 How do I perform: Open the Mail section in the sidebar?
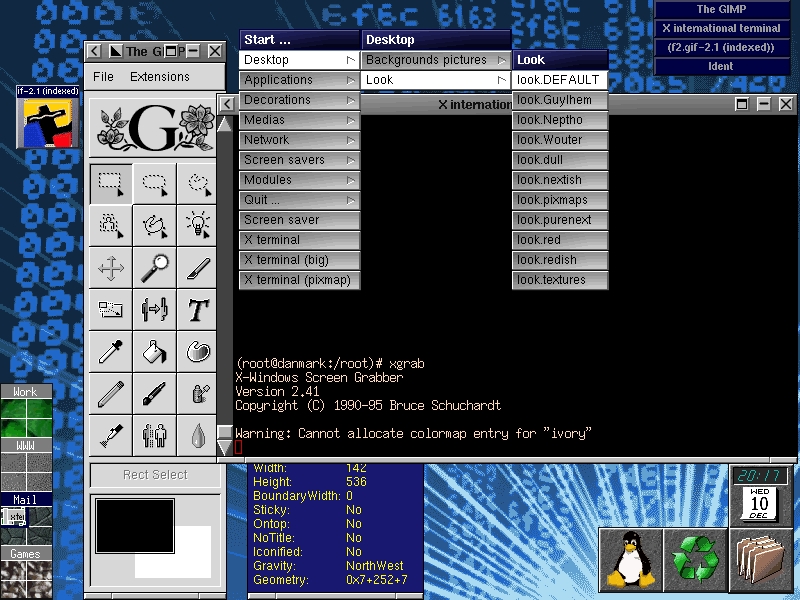(24, 499)
